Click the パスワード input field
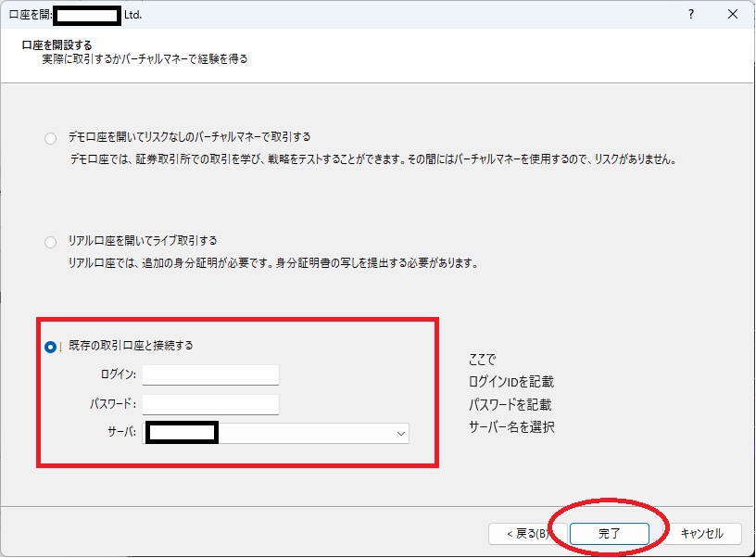Screen dimensions: 756x558 coord(210,404)
